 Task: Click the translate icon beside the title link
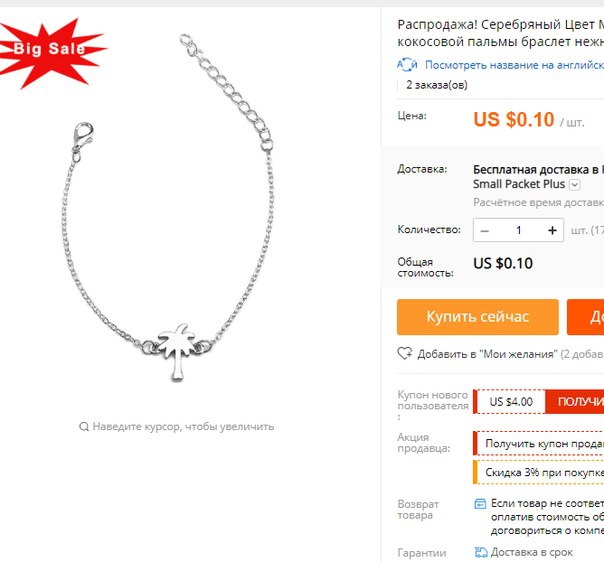click(407, 64)
